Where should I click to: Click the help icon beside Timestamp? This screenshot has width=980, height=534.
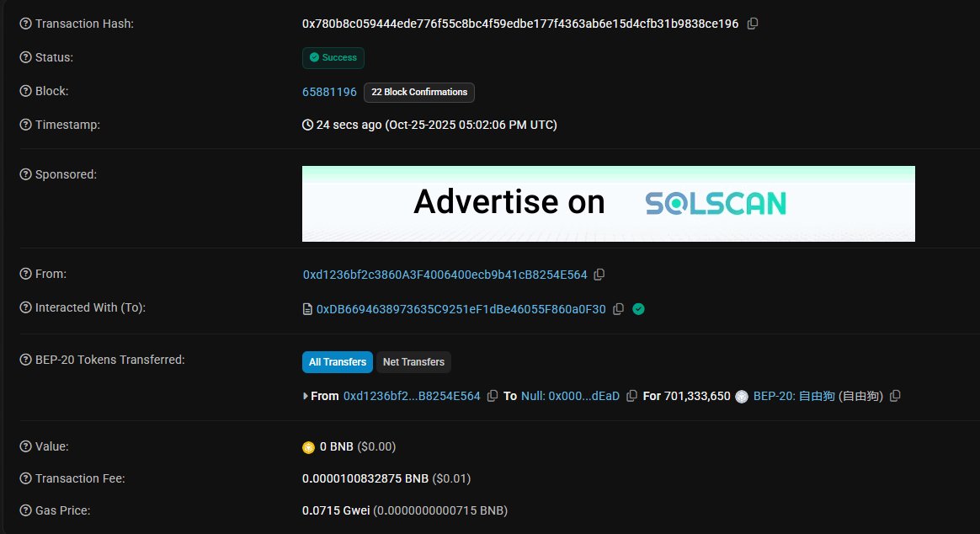(x=25, y=125)
